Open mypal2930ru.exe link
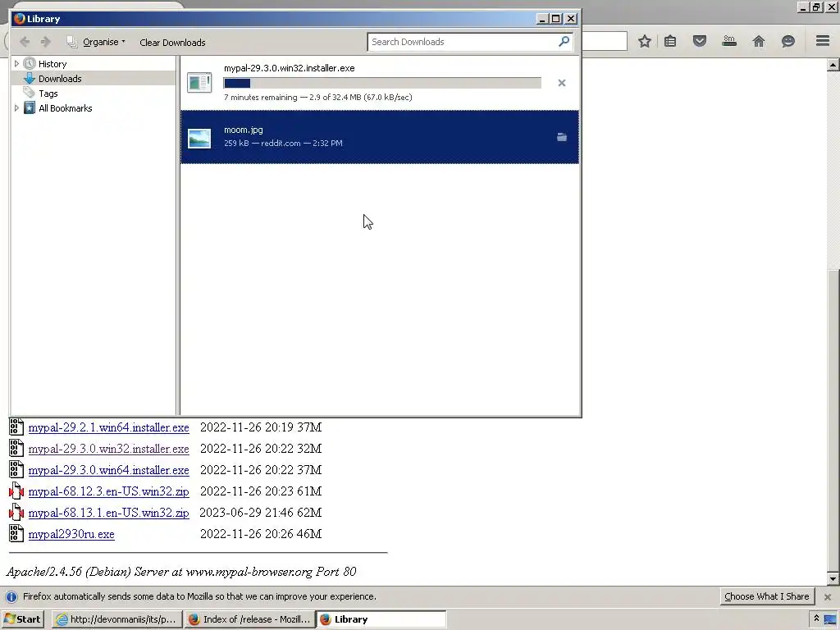Screen dimensions: 840x630 pos(71,534)
